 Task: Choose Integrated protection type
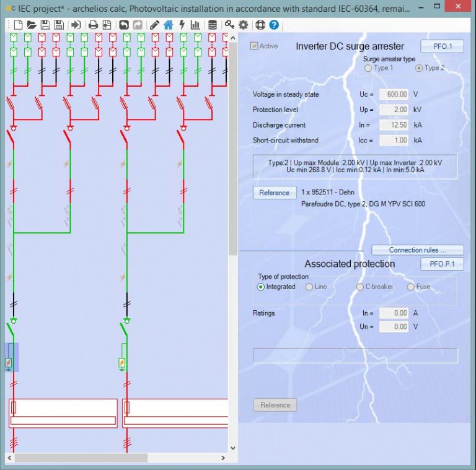tap(260, 287)
